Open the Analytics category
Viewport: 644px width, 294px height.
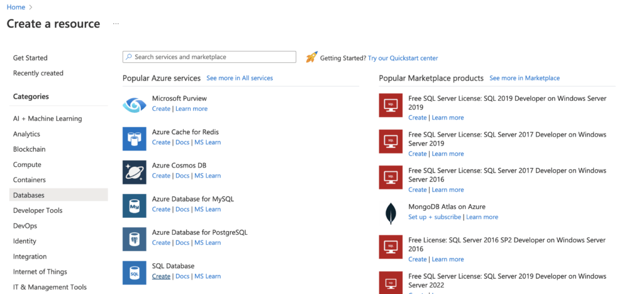[26, 134]
